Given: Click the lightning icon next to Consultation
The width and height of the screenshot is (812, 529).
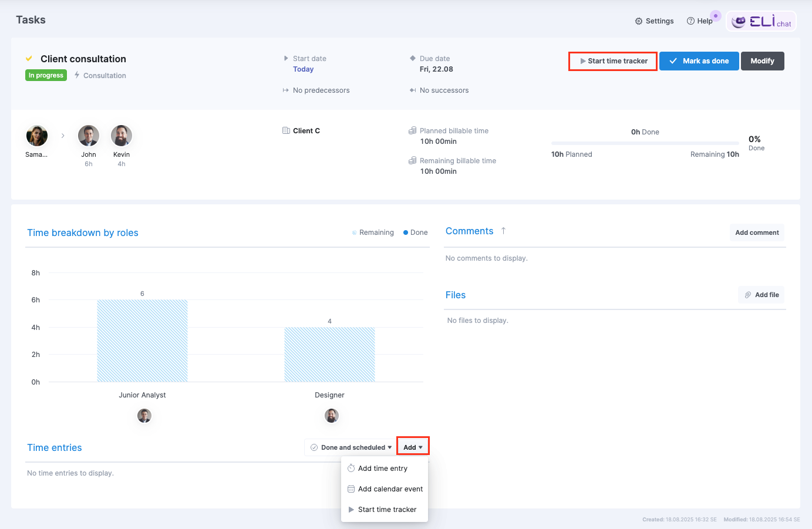Looking at the screenshot, I should point(77,75).
